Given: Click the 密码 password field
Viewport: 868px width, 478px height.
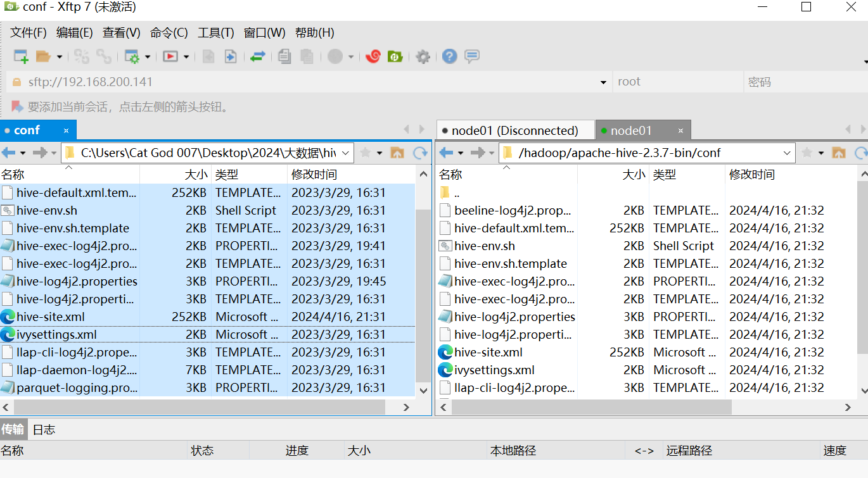Looking at the screenshot, I should click(805, 82).
